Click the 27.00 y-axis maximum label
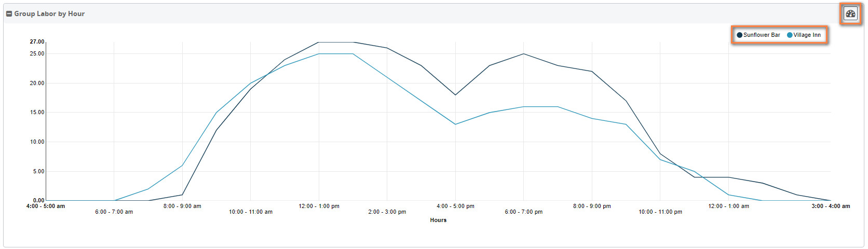The height and width of the screenshot is (249, 868). (x=37, y=42)
